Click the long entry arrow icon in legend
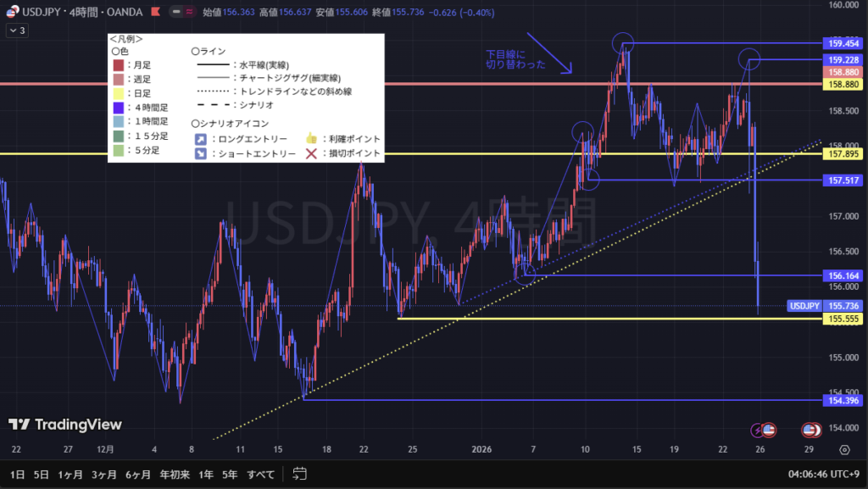Image resolution: width=868 pixels, height=489 pixels. (199, 138)
